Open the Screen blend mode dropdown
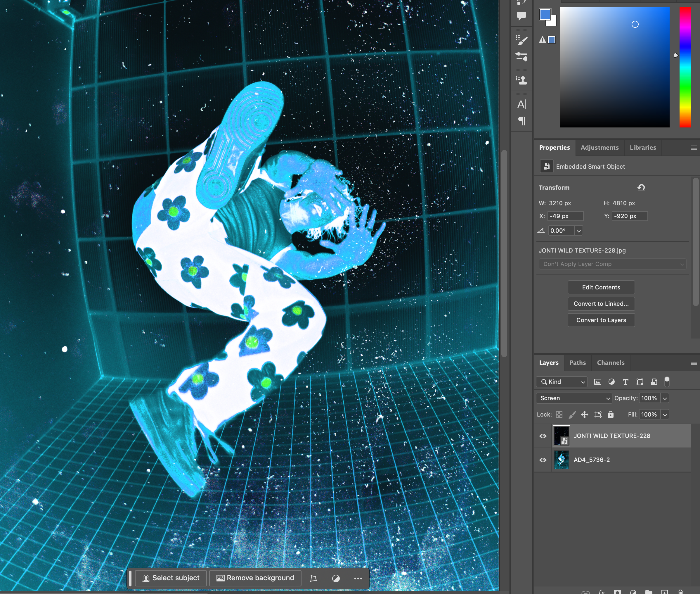Screen dimensions: 700x594 click(574, 398)
